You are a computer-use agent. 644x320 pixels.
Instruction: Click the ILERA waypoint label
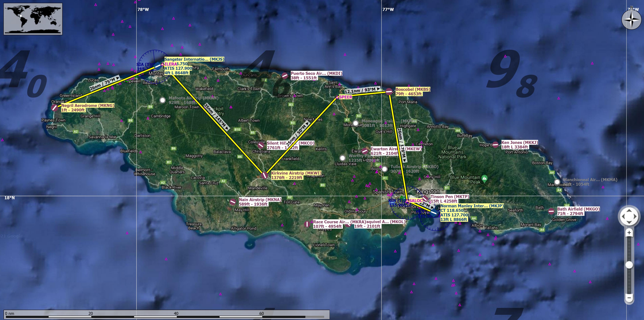pos(170,64)
